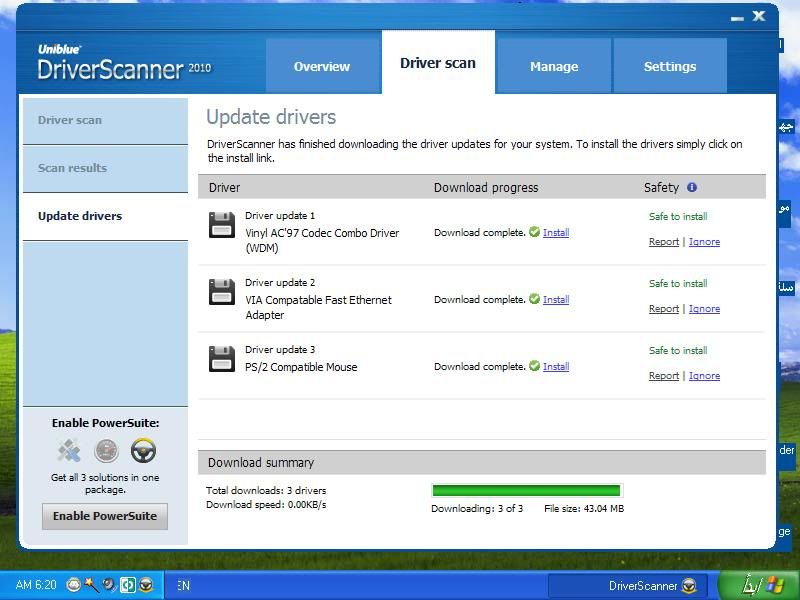Viewport: 800px width, 600px height.
Task: Open the Manage tab
Action: pos(554,66)
